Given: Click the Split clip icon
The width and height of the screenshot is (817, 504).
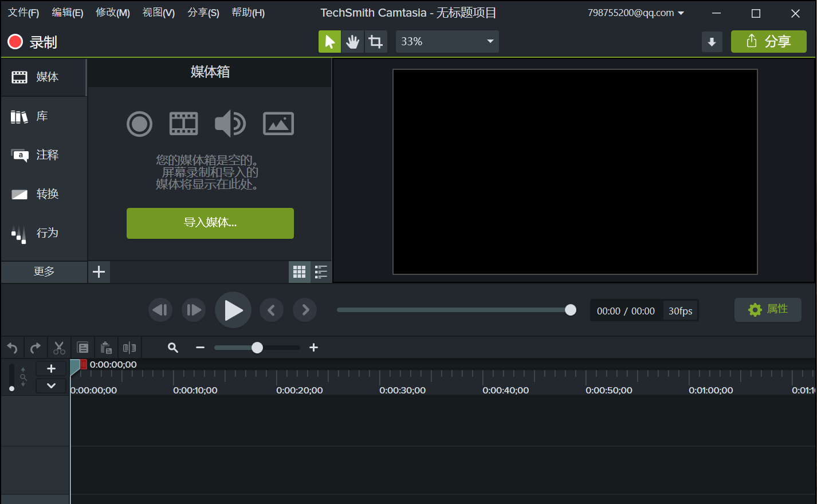Looking at the screenshot, I should [x=129, y=348].
